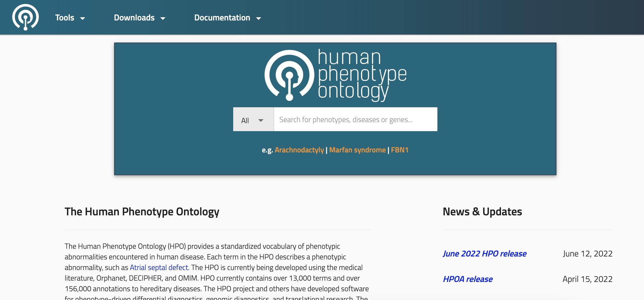This screenshot has width=644, height=300.
Task: Click the Tools dropdown arrow
Action: click(83, 18)
